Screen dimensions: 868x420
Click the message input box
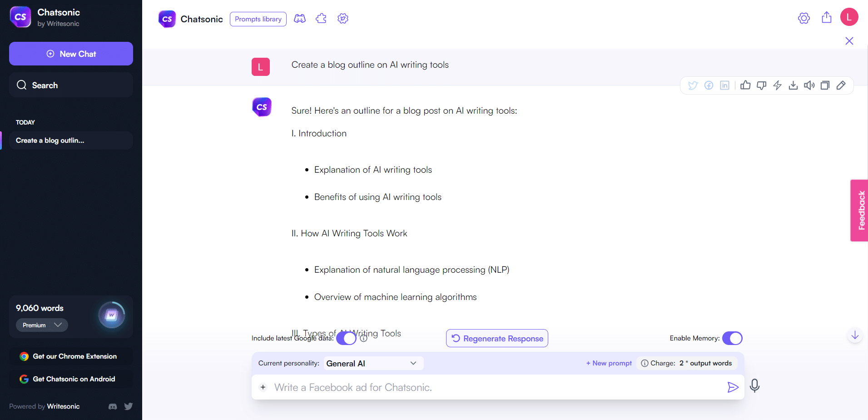pos(498,387)
